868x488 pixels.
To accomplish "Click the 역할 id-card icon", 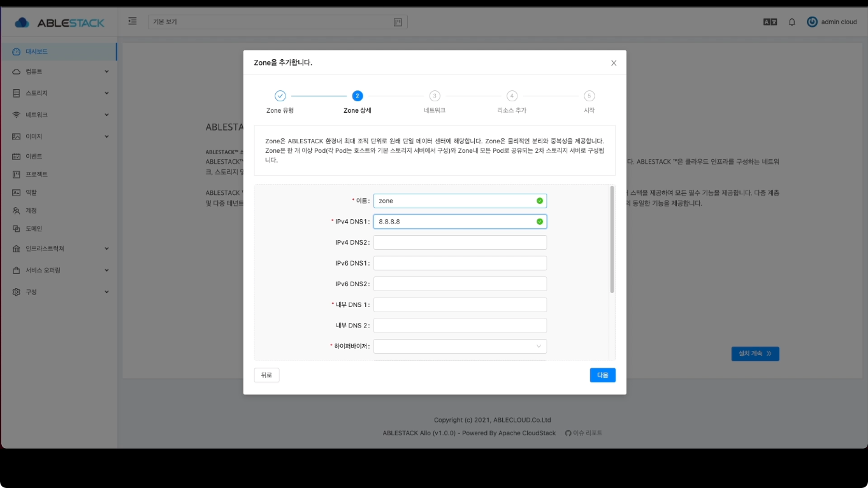I will [x=17, y=192].
